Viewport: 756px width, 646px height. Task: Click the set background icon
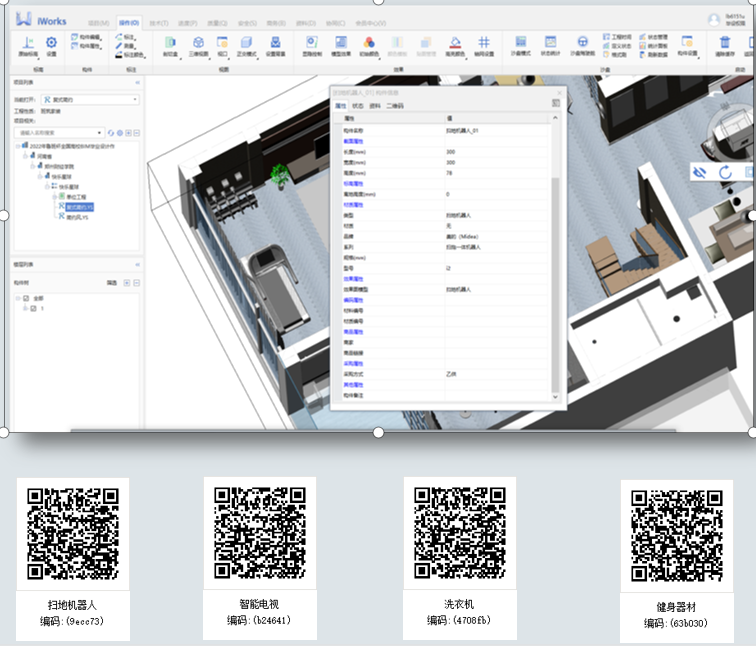coord(275,42)
